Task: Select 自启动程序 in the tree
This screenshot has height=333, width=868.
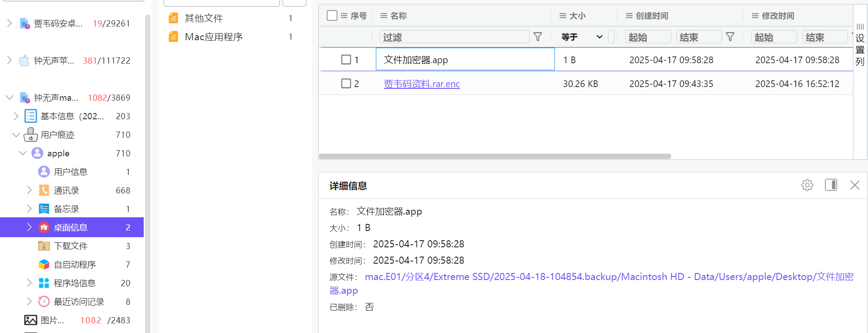Action: coord(74,265)
